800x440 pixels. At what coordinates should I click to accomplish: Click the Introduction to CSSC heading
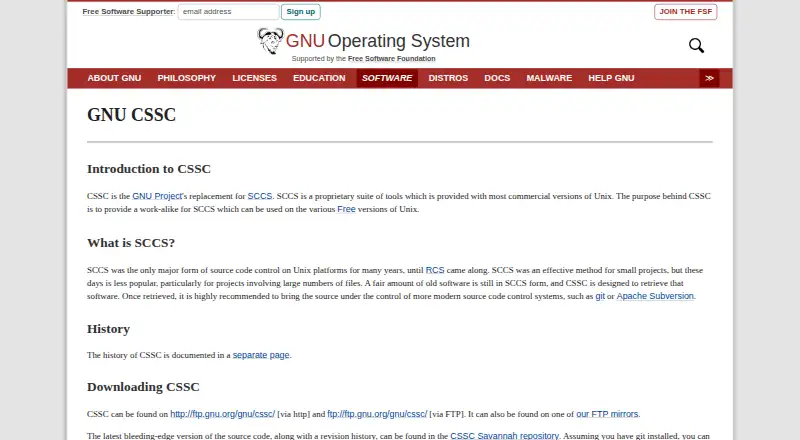pos(149,169)
